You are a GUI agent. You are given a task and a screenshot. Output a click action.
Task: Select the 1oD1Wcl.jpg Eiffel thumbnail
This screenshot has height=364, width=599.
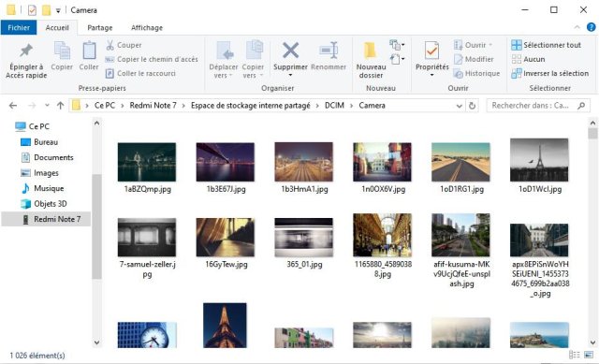(x=539, y=160)
